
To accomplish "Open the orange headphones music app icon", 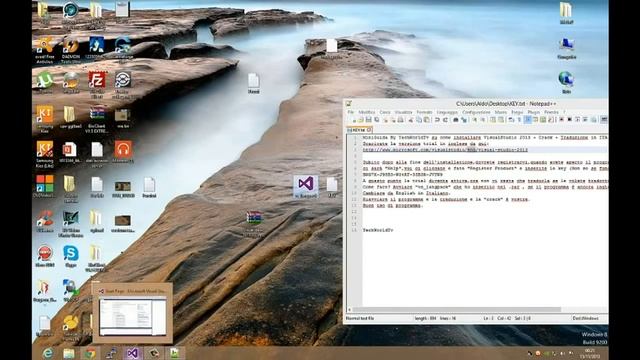I will point(123,152).
